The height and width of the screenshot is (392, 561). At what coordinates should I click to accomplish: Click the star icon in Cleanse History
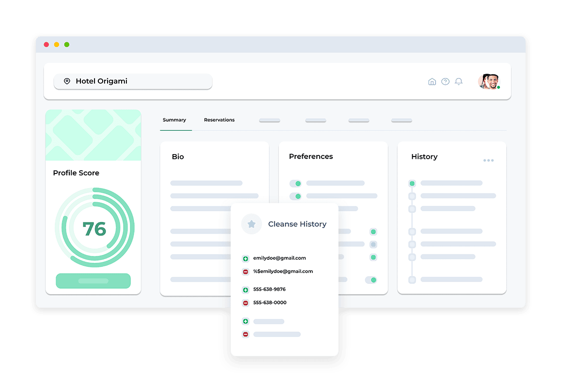click(x=251, y=224)
